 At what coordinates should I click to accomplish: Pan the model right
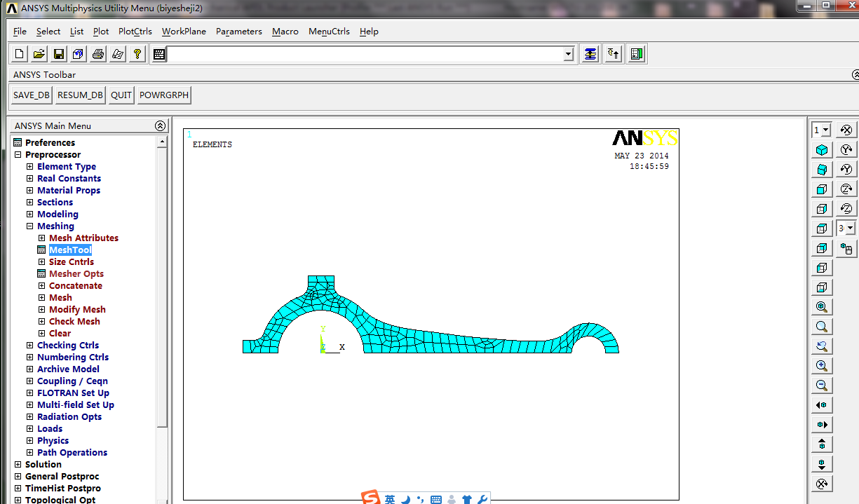pyautogui.click(x=822, y=425)
